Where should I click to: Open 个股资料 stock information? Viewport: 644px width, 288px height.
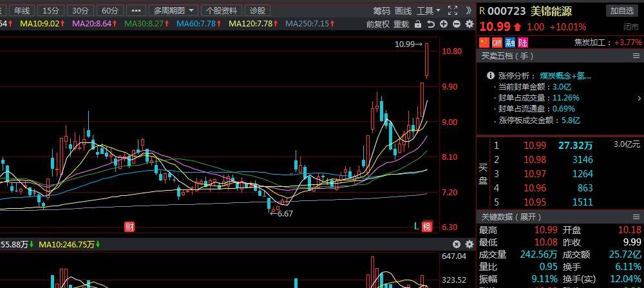click(221, 10)
